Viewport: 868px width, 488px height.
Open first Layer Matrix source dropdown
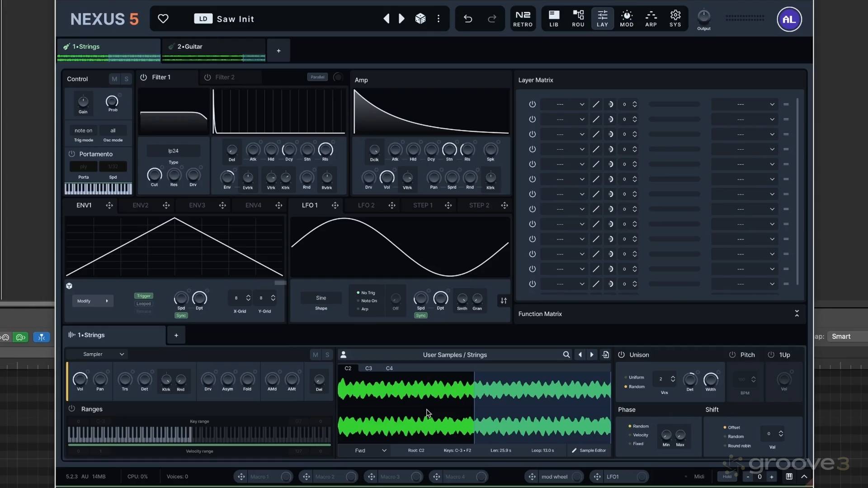pyautogui.click(x=563, y=104)
